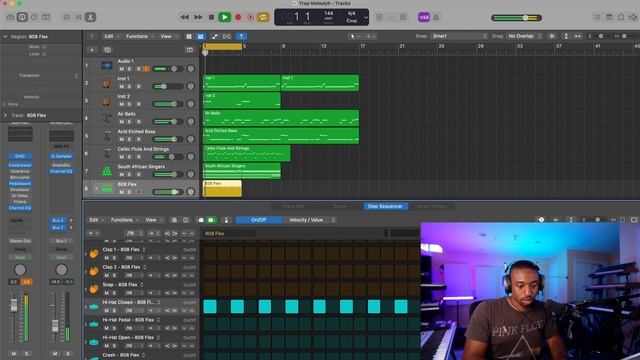Click the green Play button in transport

[224, 17]
